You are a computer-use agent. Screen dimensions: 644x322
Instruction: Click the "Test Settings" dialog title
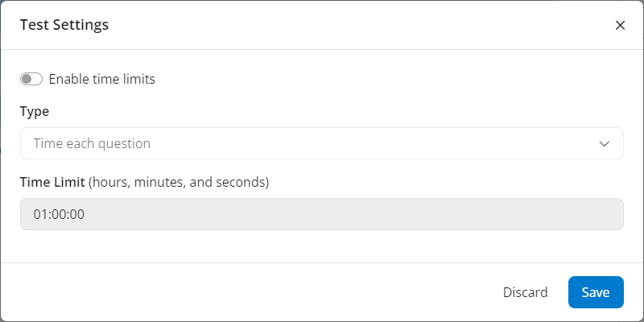(64, 25)
